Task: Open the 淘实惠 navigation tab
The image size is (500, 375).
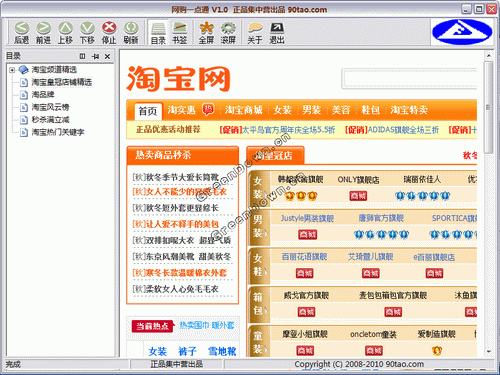Action: [182, 110]
